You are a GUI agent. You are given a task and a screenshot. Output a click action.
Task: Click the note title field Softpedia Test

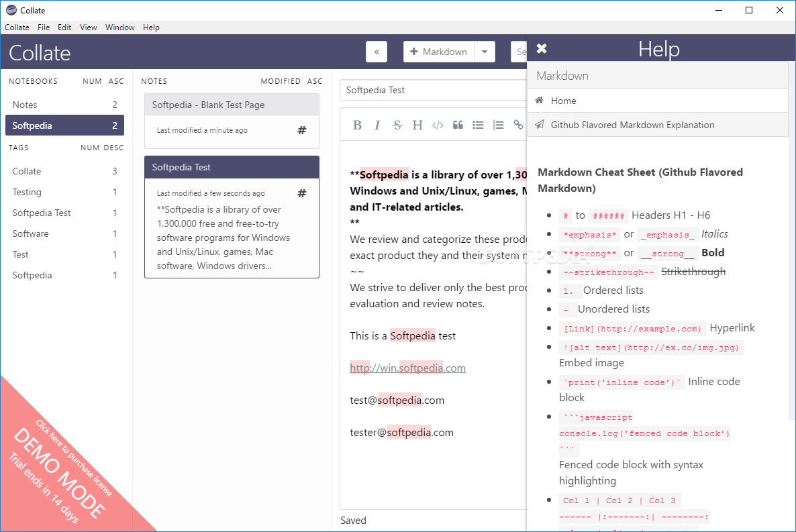click(x=434, y=91)
